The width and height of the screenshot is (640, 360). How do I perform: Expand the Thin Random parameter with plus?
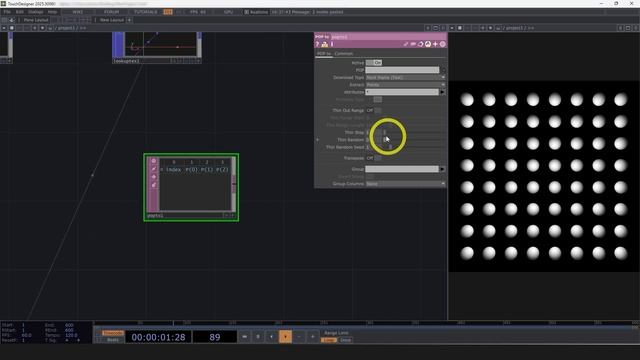tap(318, 140)
